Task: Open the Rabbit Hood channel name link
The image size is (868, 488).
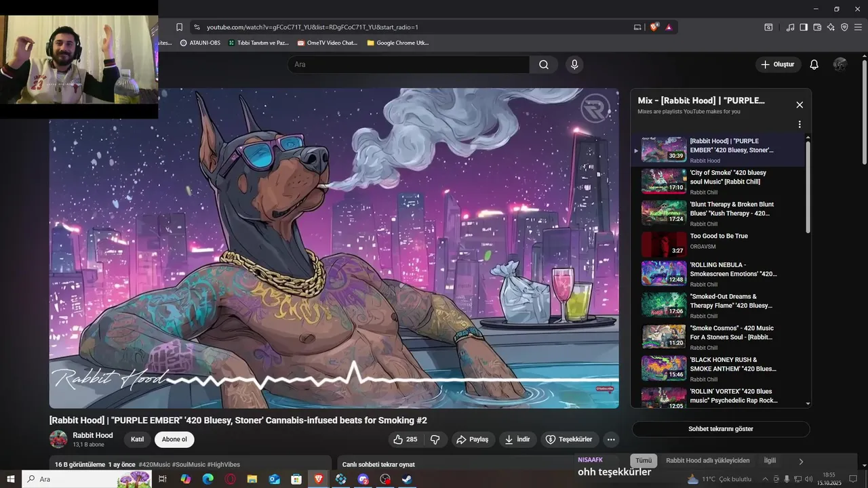Action: pos(93,435)
